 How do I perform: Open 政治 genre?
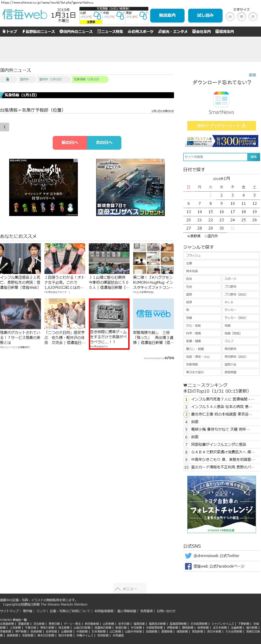(202, 279)
